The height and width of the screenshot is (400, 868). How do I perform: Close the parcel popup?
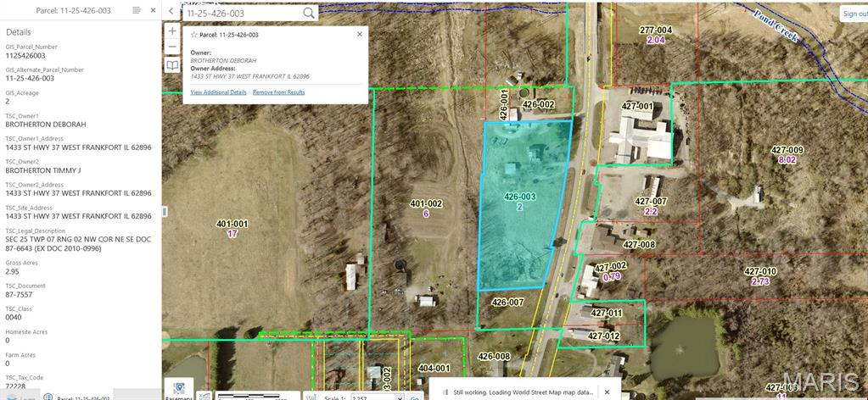(359, 35)
